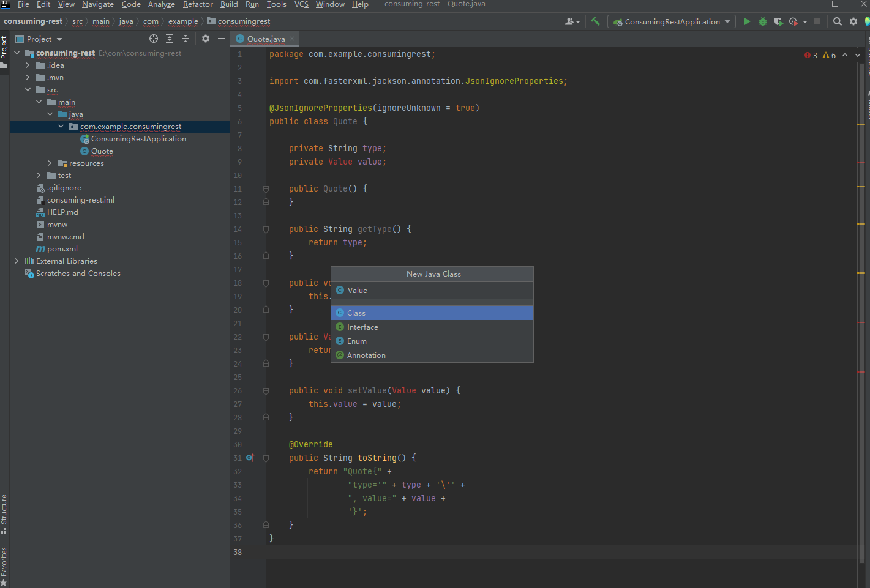Click the example breadcrumb in navigation bar
This screenshot has width=870, height=588.
click(x=183, y=21)
